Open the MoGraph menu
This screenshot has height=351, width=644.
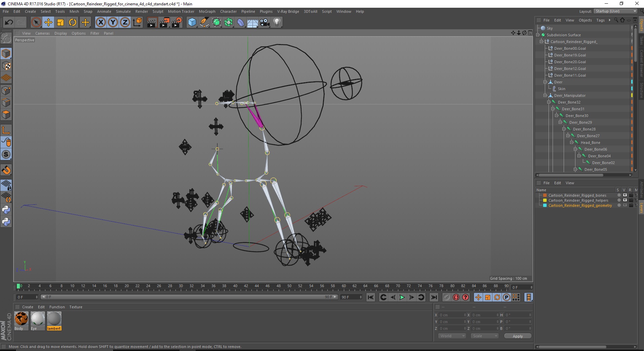click(207, 11)
